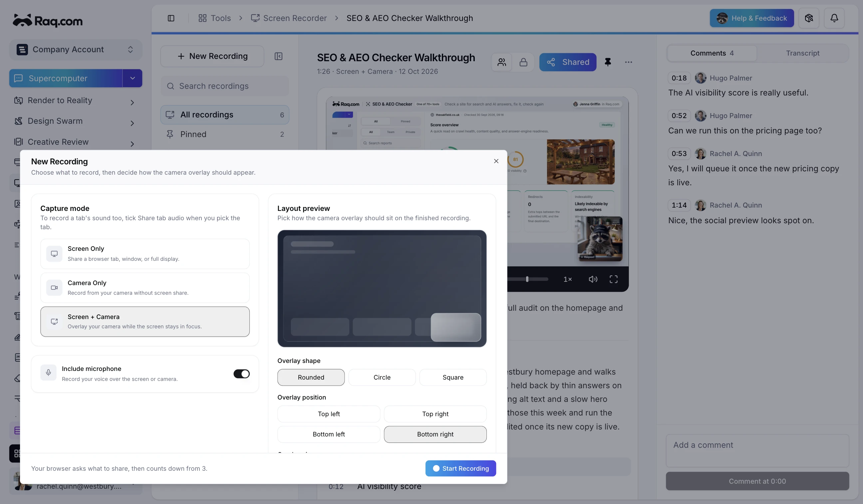Click the 'AI visibility score' chapter text
Screen dimensions: 863x504
389,486
